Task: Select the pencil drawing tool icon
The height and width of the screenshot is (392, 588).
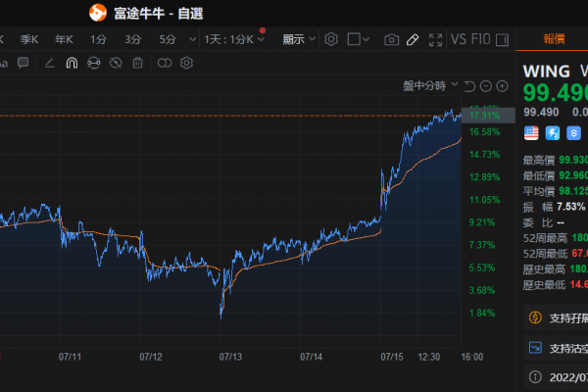Action: coord(412,39)
